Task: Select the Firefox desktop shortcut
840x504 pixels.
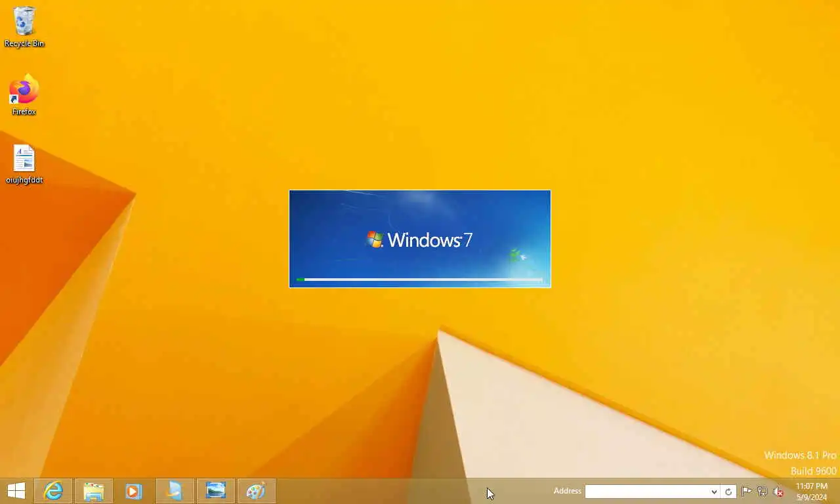Action: (x=24, y=95)
